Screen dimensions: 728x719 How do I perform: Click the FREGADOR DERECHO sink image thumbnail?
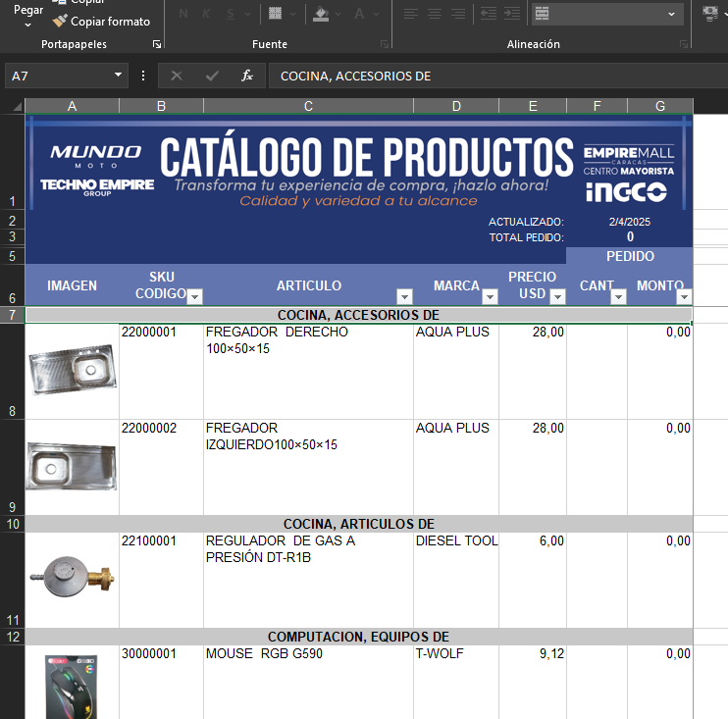(72, 370)
